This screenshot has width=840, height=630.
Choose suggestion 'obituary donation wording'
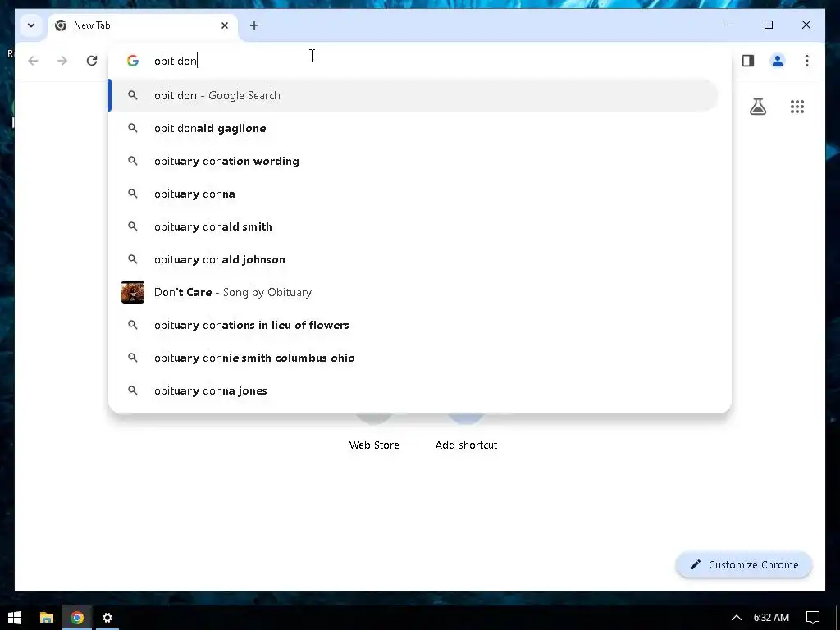click(x=413, y=161)
